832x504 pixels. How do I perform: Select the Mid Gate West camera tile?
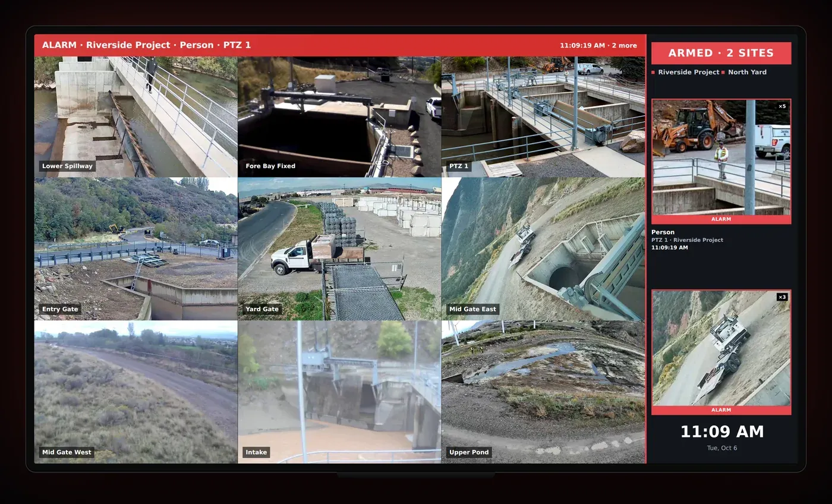135,392
